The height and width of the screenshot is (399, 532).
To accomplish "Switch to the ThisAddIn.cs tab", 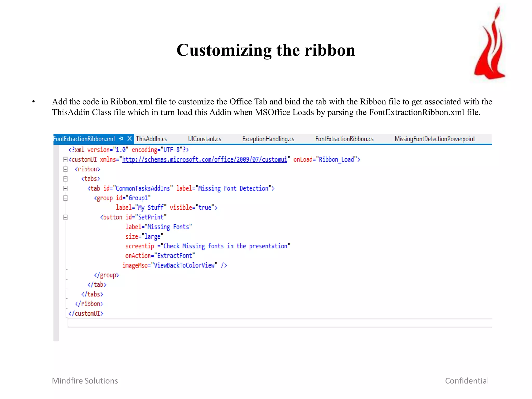I will pos(151,139).
